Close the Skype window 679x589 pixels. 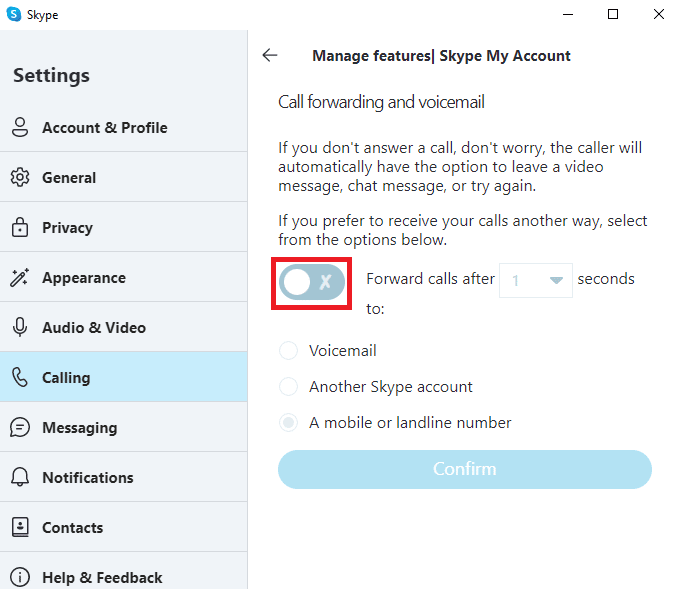(659, 14)
